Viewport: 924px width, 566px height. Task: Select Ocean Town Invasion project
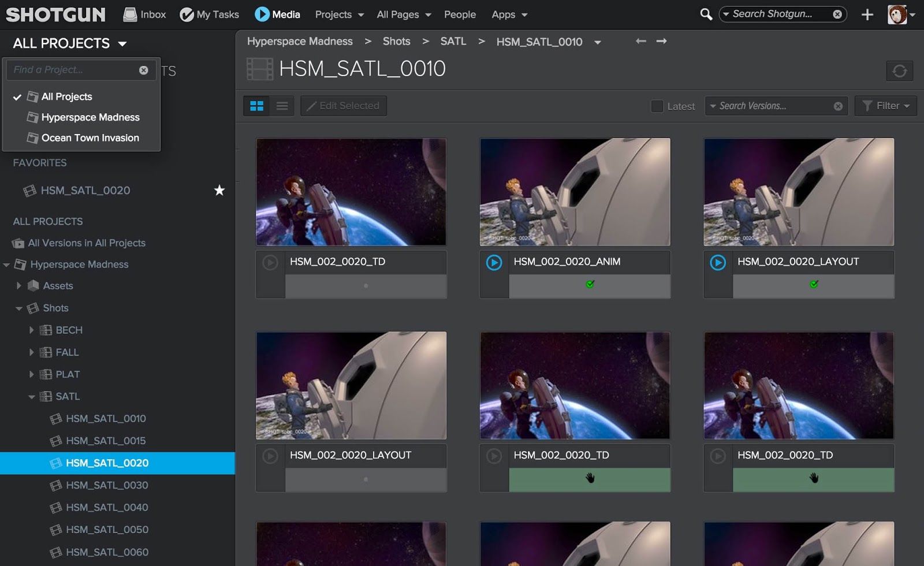point(90,137)
